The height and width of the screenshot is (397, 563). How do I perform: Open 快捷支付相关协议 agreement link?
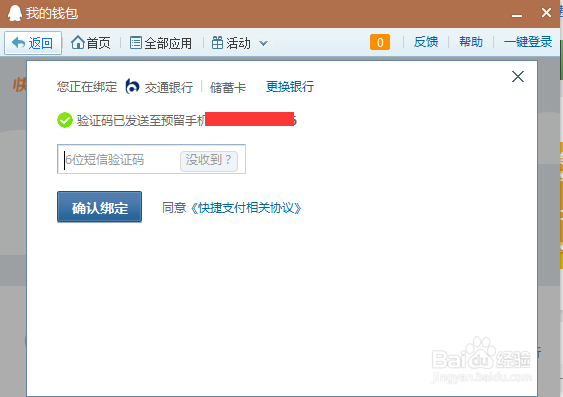tap(246, 208)
